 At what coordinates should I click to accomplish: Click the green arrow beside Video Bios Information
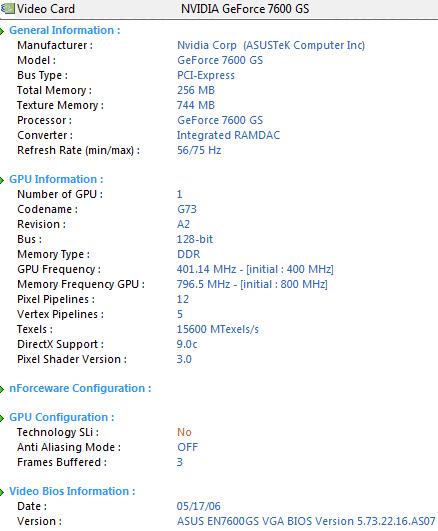pos(2,492)
